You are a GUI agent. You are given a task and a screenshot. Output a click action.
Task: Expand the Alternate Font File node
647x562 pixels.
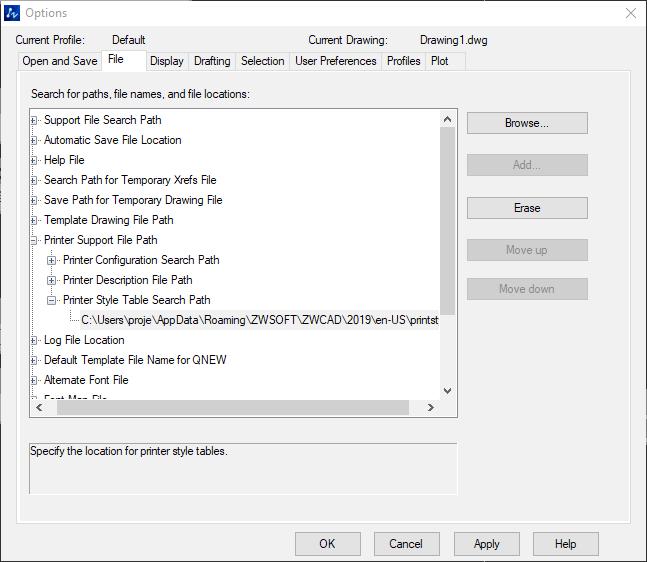(x=34, y=380)
